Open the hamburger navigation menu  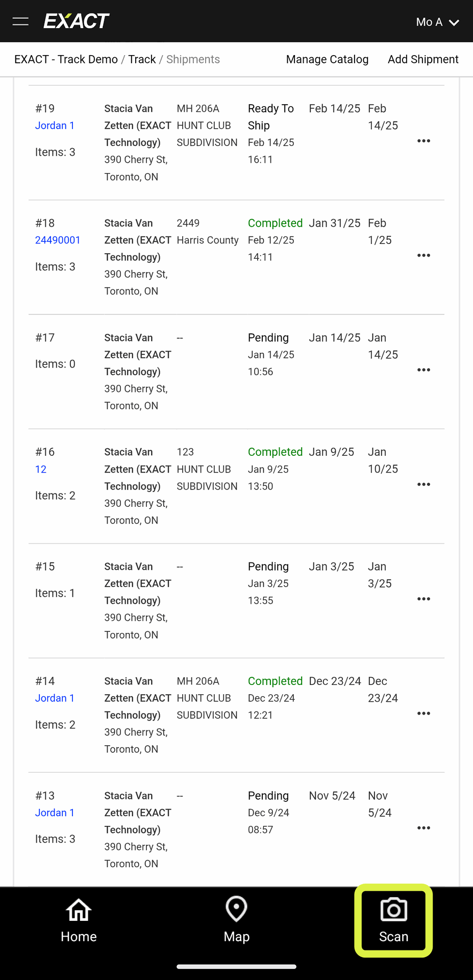pos(20,21)
